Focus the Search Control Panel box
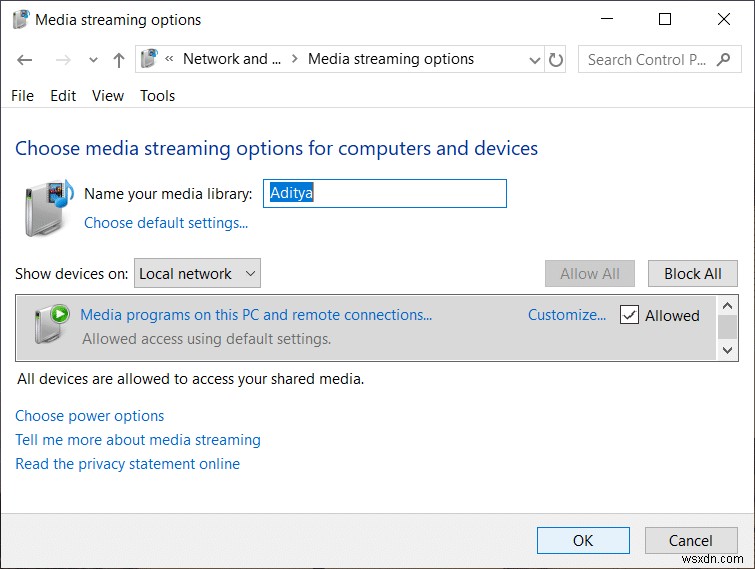Viewport: 755px width, 569px height. [x=659, y=59]
